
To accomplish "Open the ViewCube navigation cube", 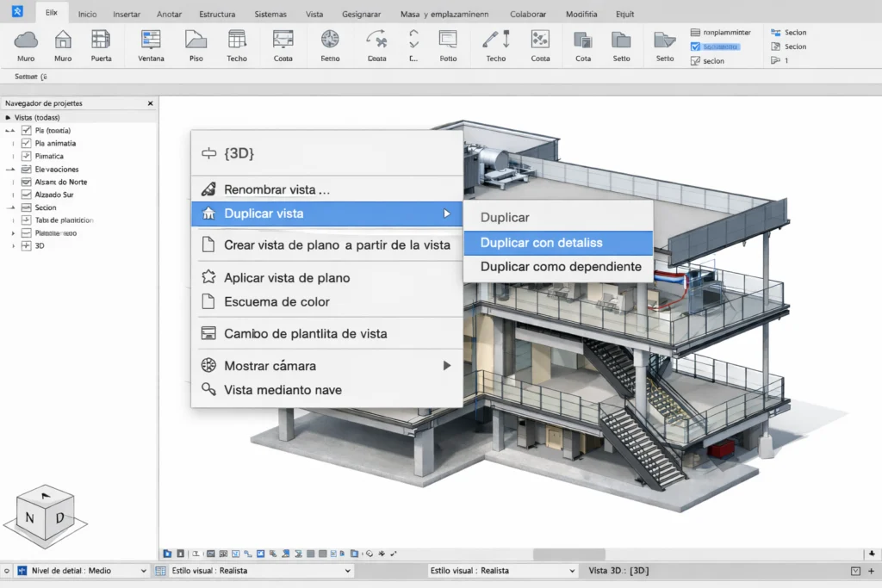I will 45,511.
